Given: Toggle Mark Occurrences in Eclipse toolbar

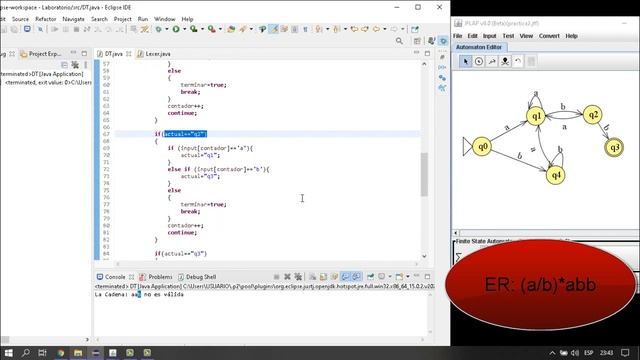Looking at the screenshot, I should pyautogui.click(x=273, y=29).
